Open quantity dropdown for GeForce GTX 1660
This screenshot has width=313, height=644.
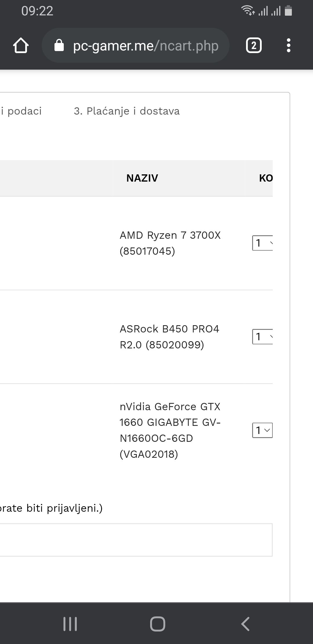coord(263,430)
